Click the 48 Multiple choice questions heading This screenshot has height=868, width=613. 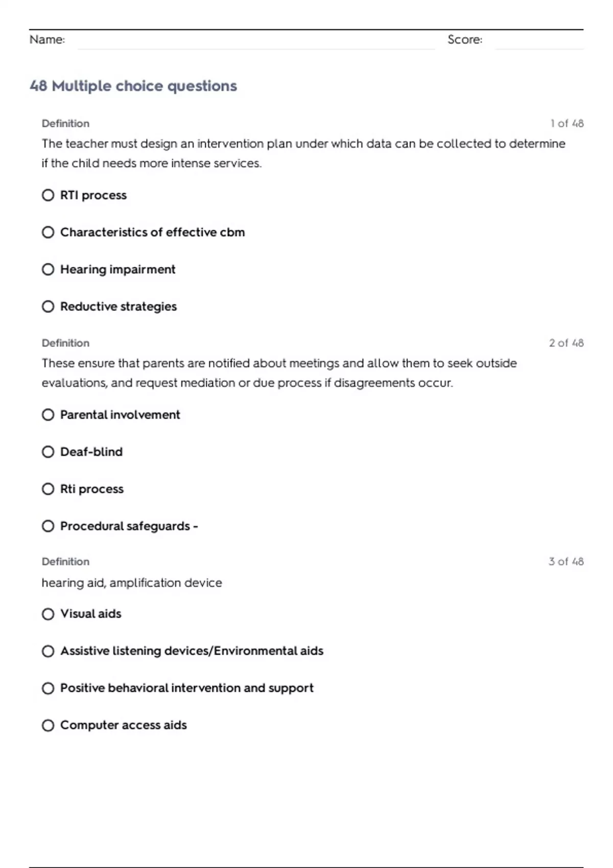[133, 86]
